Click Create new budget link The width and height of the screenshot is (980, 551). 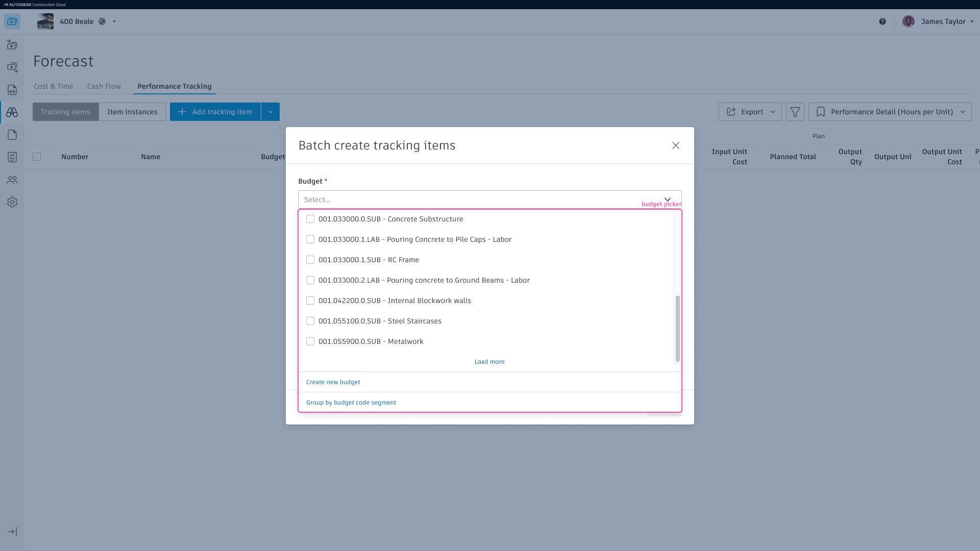click(x=333, y=382)
